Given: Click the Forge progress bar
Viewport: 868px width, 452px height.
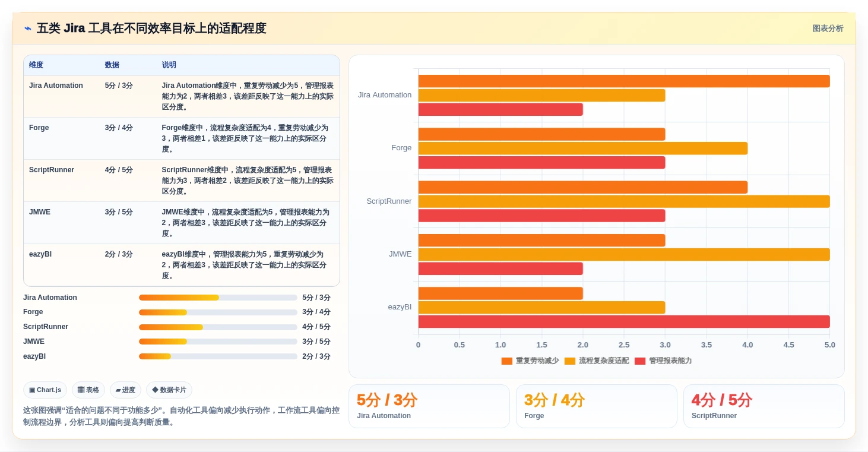Looking at the screenshot, I should tap(218, 312).
